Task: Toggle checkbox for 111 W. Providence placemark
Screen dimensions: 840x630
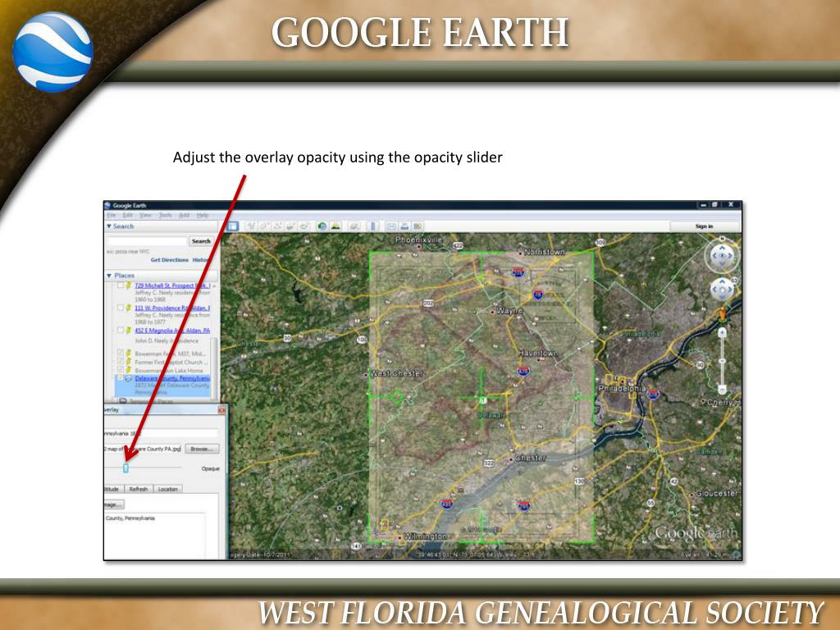Action: [x=121, y=308]
